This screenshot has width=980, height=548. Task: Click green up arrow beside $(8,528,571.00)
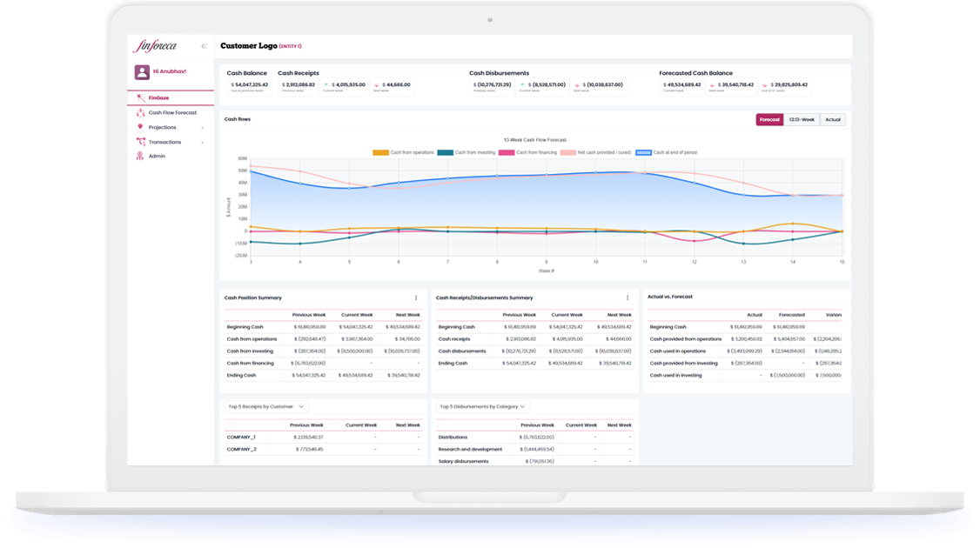tap(522, 85)
